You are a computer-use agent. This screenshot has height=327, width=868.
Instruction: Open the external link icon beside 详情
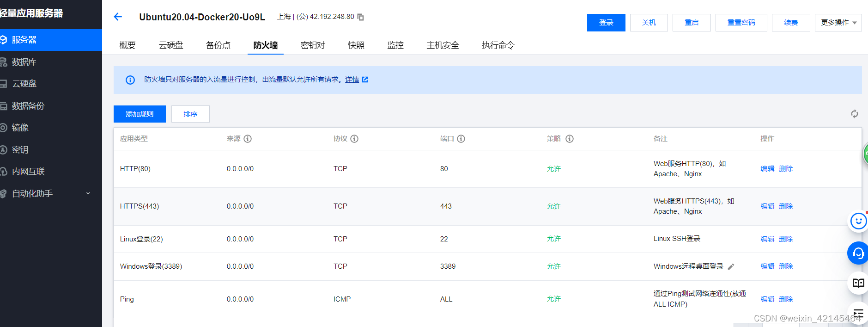[x=365, y=80]
